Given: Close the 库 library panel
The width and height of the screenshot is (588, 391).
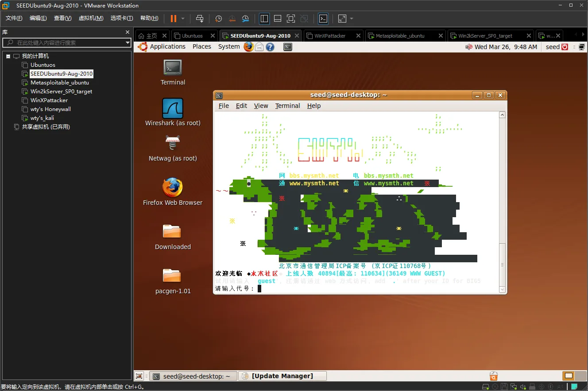Looking at the screenshot, I should tap(128, 32).
